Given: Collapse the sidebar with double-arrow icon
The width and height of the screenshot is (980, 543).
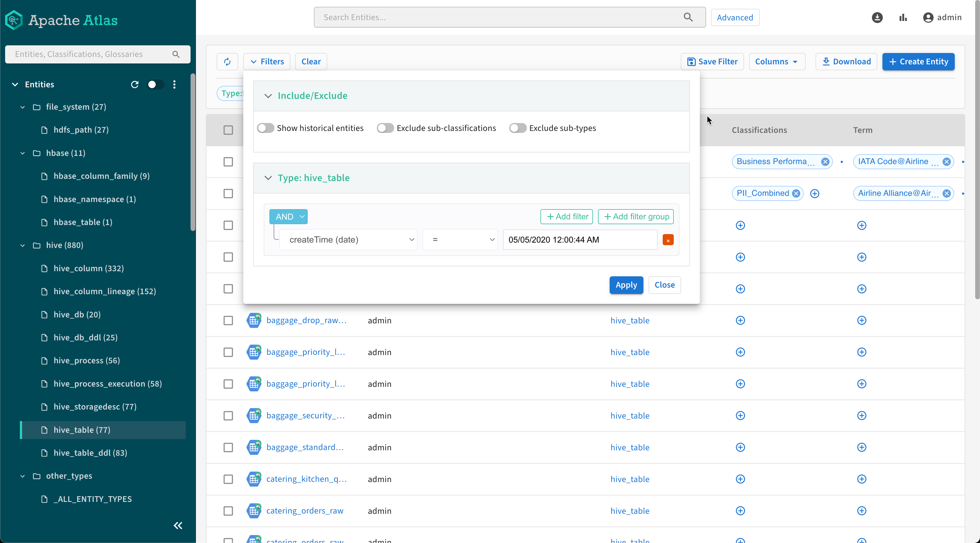Looking at the screenshot, I should point(178,525).
